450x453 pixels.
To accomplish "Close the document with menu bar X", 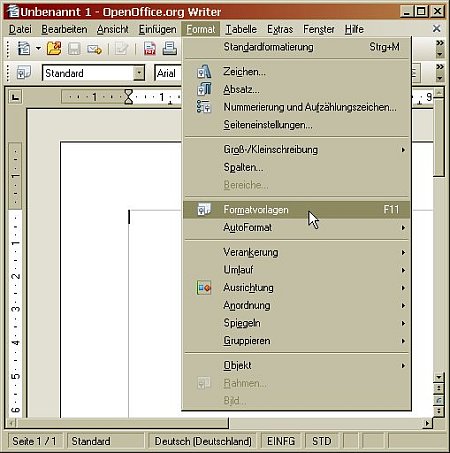I will point(437,29).
